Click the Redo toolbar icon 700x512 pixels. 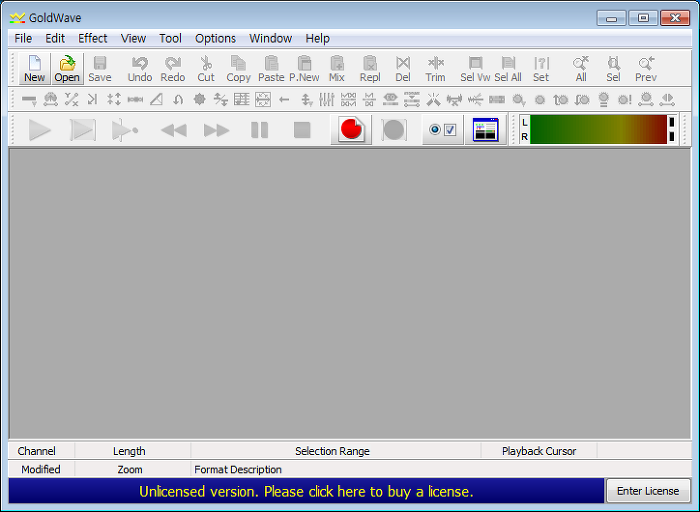pos(173,69)
